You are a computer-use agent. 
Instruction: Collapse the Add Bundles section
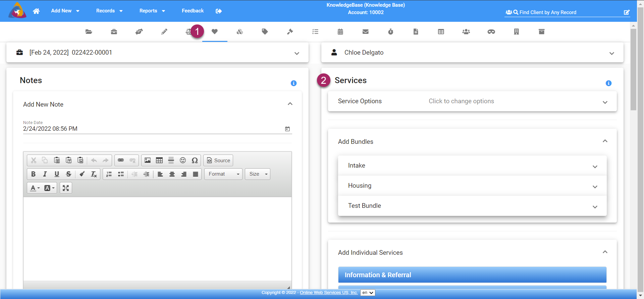(x=605, y=141)
